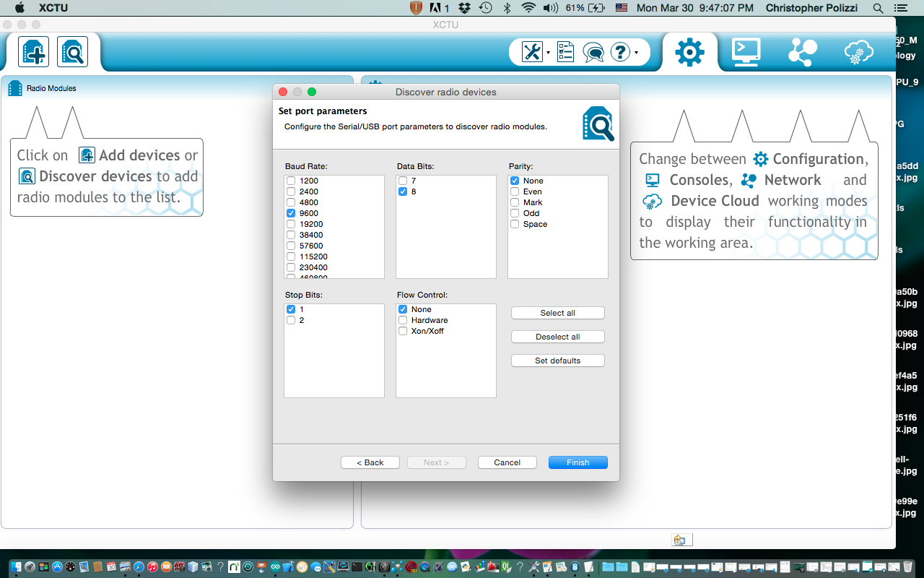
Task: Click the Deselect all button
Action: pos(558,337)
